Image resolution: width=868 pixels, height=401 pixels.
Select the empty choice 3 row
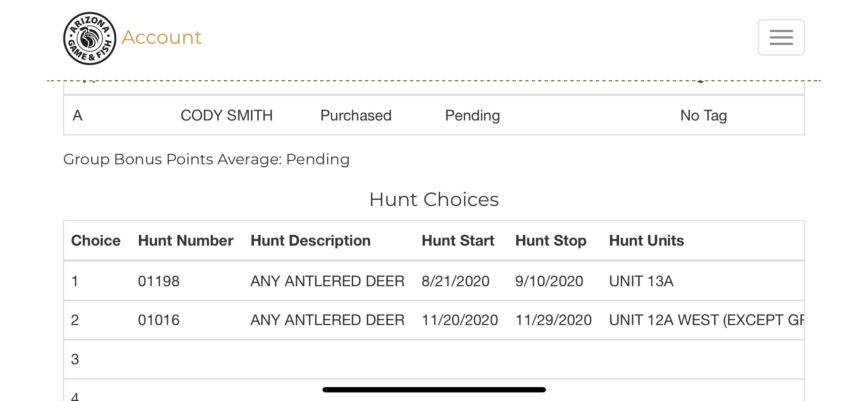[434, 359]
